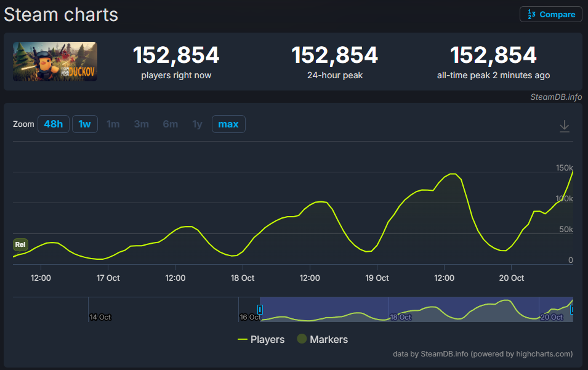588x370 pixels.
Task: Toggle the Players series in legend
Action: click(x=261, y=339)
